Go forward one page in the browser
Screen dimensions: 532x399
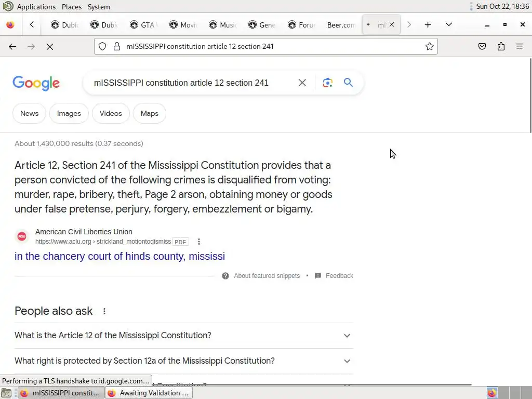click(31, 46)
